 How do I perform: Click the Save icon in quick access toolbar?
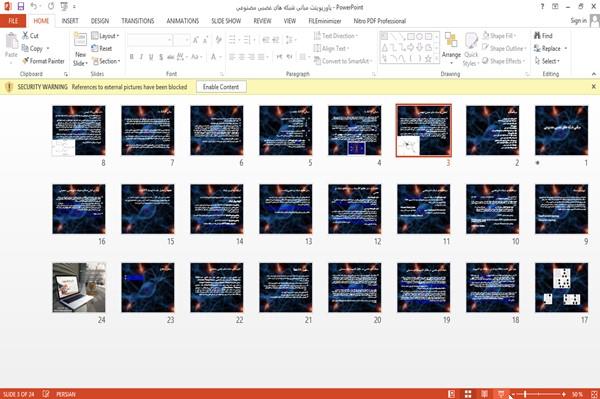point(21,6)
